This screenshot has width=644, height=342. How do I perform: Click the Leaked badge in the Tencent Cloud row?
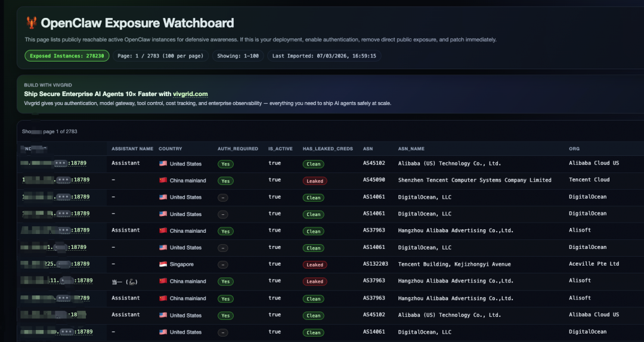tap(315, 181)
